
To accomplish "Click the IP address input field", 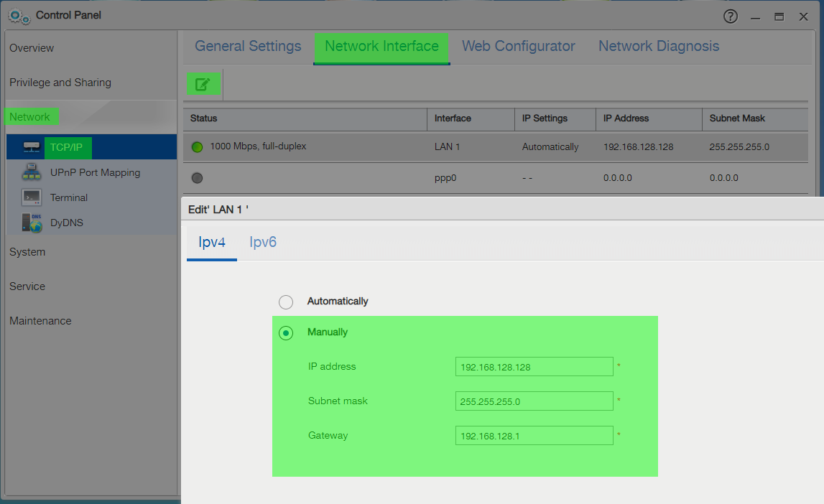I will pyautogui.click(x=534, y=367).
